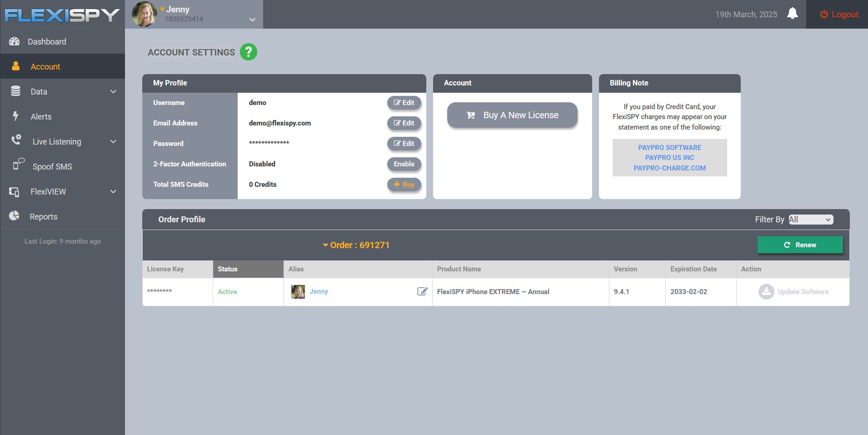Screen dimensions: 868x435
Task: Click the Alias column header
Action: coord(358,269)
